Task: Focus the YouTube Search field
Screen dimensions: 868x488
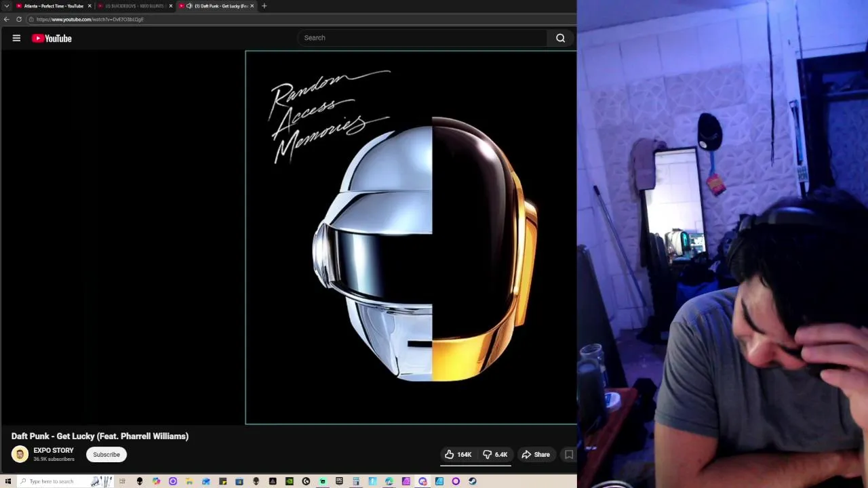Action: (x=422, y=38)
